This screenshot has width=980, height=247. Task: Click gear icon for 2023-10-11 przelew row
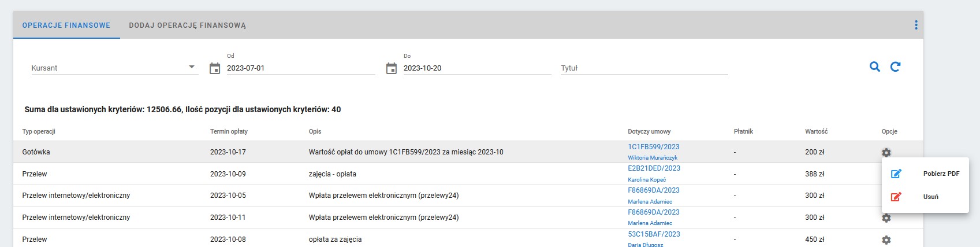886,218
